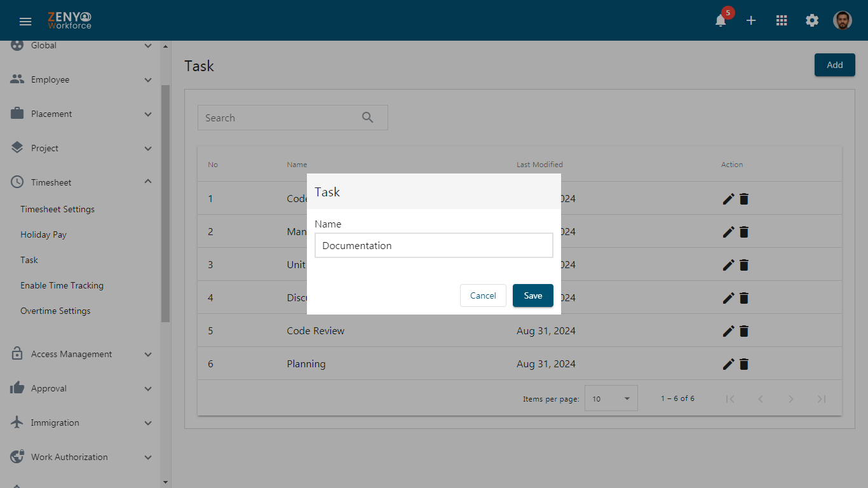The height and width of the screenshot is (488, 868).
Task: Open Holiday Pay submenu item
Action: (x=43, y=234)
